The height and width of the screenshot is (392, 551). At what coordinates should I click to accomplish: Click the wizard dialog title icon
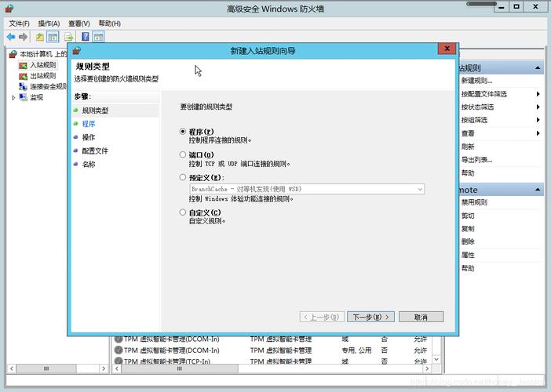77,51
